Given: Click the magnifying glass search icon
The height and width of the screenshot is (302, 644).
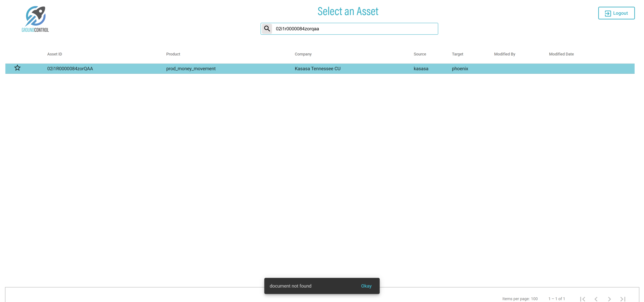Looking at the screenshot, I should click(x=267, y=29).
